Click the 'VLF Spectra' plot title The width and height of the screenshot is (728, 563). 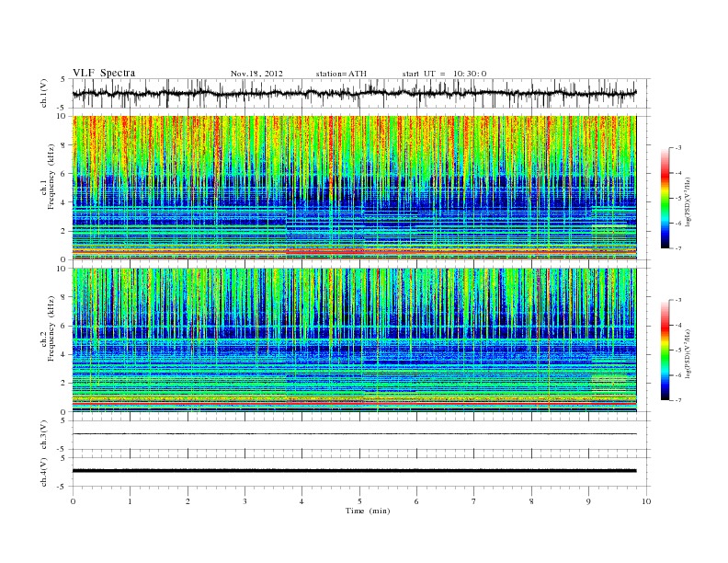pos(104,73)
